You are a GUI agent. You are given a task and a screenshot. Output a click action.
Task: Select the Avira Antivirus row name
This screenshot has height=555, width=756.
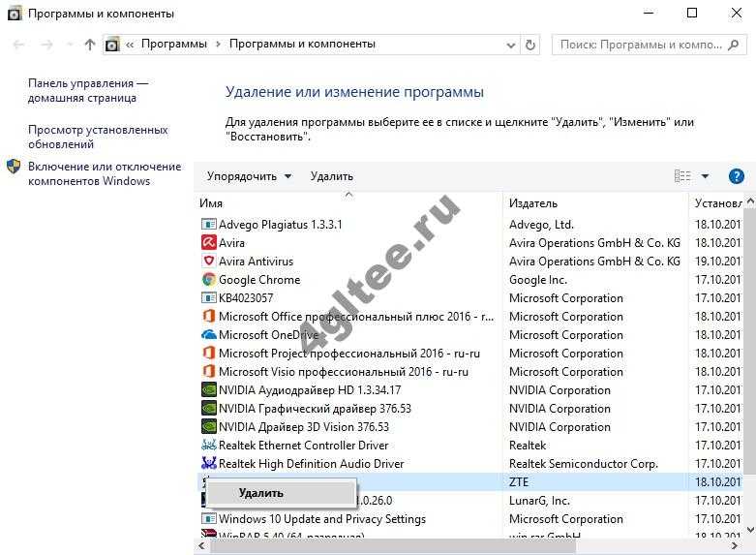tap(256, 262)
